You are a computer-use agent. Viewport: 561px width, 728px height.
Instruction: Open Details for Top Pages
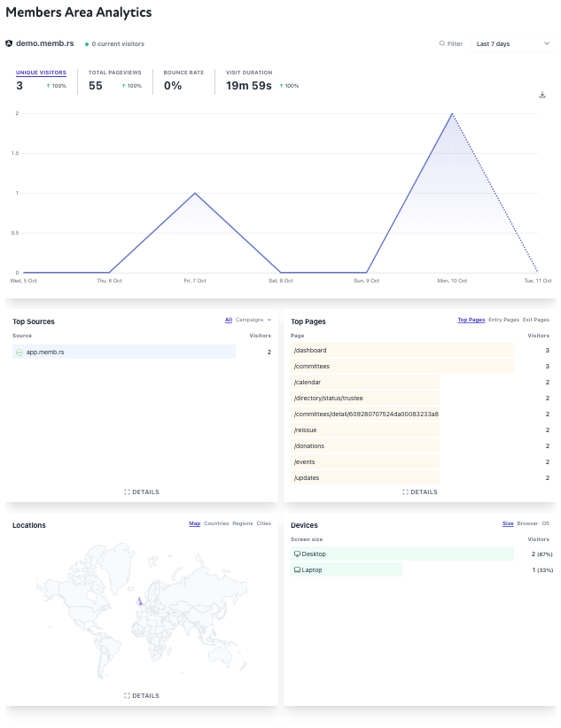click(x=419, y=492)
